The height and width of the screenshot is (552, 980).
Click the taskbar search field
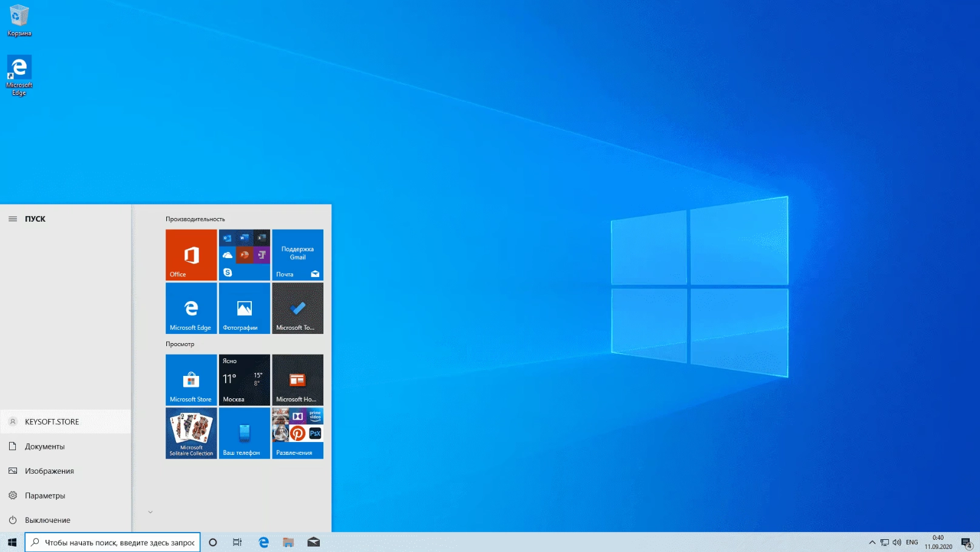112,542
